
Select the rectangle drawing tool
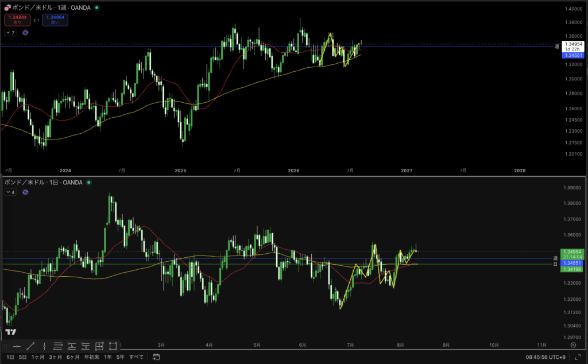click(113, 346)
